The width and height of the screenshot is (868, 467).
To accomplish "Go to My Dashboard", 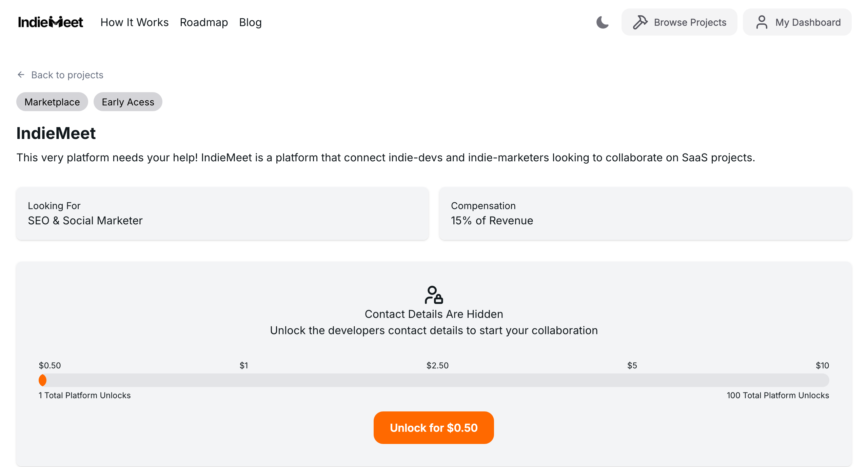I will 797,22.
